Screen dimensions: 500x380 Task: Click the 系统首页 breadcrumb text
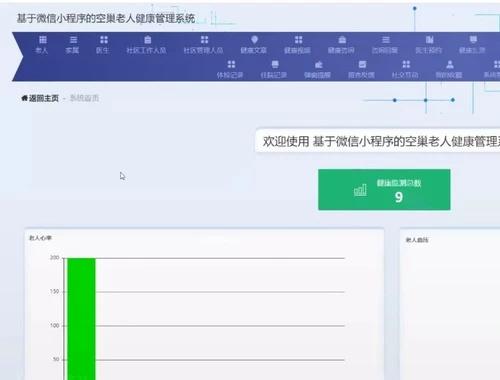84,98
